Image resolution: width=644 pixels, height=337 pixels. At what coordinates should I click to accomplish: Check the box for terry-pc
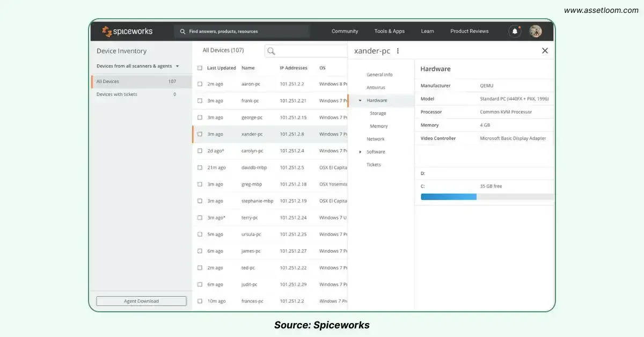(200, 217)
